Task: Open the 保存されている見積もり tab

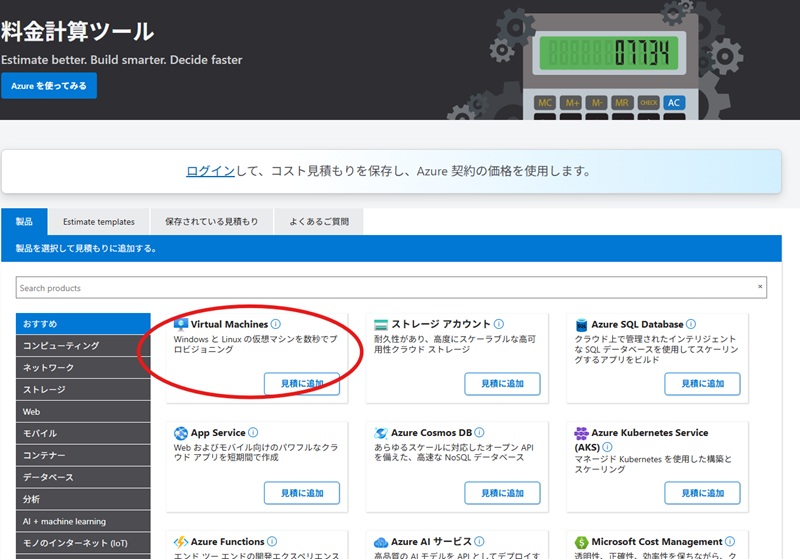Action: (211, 222)
